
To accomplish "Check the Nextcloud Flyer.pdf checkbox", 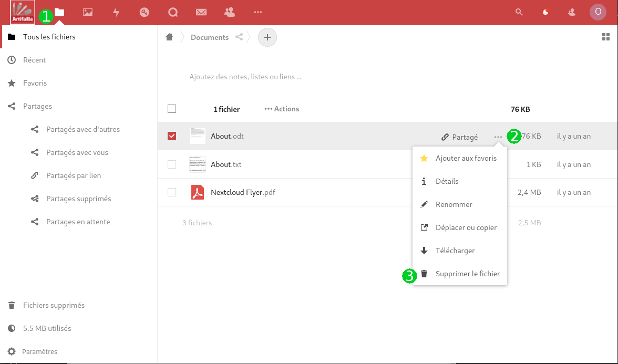I will point(172,192).
